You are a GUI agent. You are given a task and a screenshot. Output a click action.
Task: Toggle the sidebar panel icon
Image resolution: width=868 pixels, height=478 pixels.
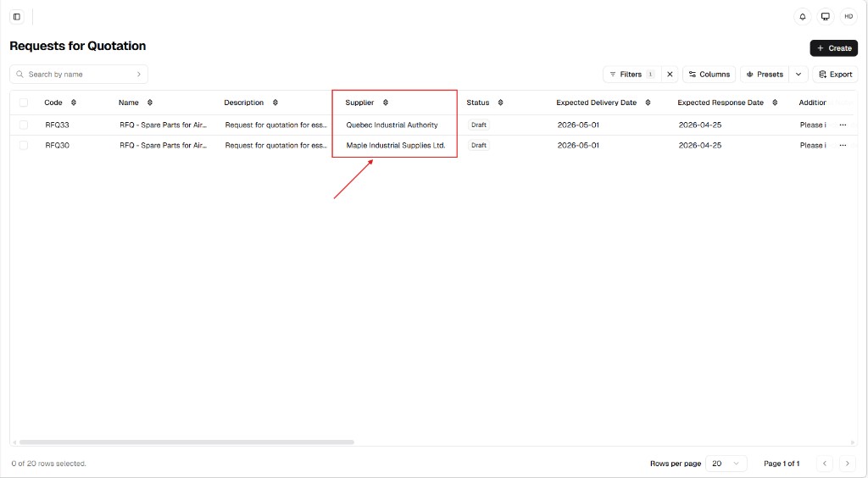17,17
